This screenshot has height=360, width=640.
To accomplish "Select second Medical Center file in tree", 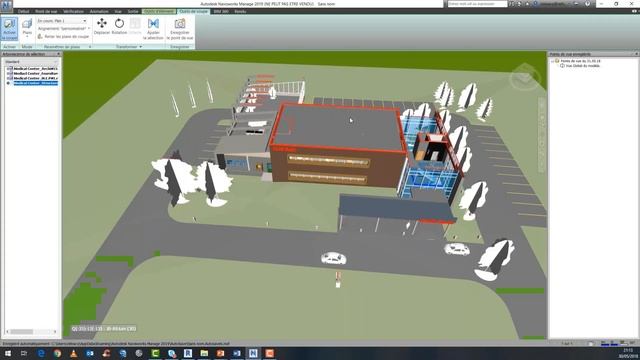I will pyautogui.click(x=36, y=73).
